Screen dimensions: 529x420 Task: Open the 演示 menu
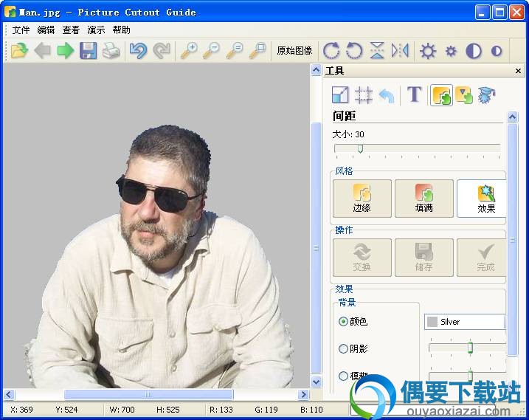[96, 30]
